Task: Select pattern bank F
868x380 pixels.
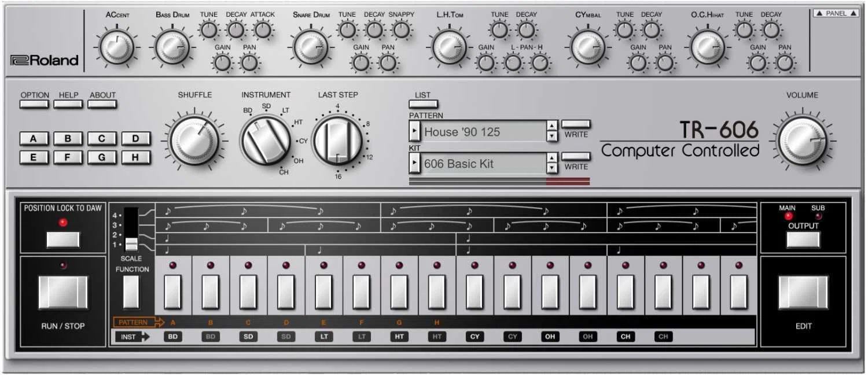Action: [x=68, y=157]
